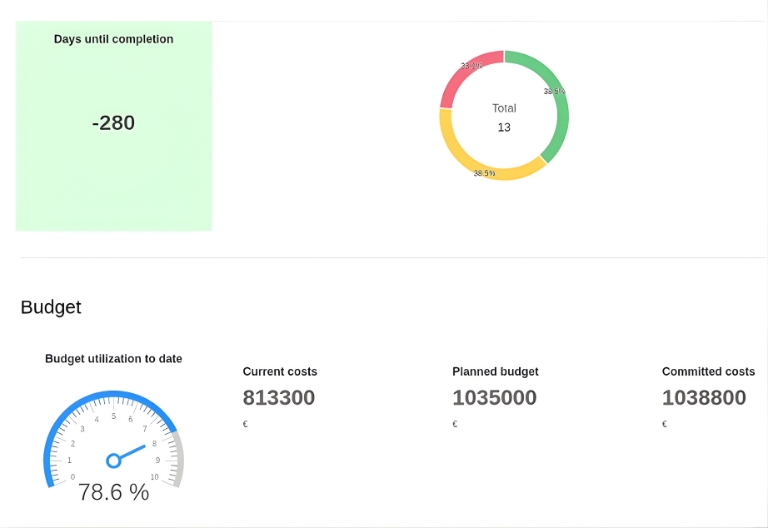Click the Budget utilization to date title
The width and height of the screenshot is (768, 528).
[x=113, y=358]
